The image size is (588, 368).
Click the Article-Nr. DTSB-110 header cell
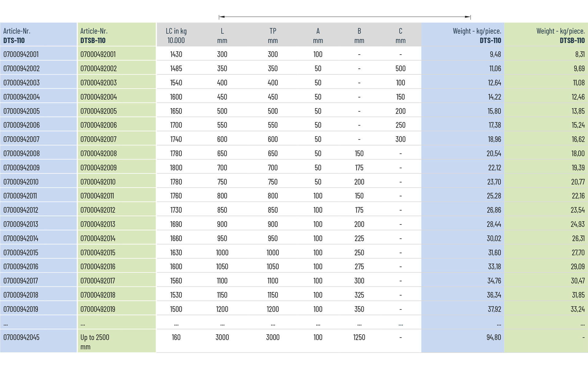coord(94,35)
